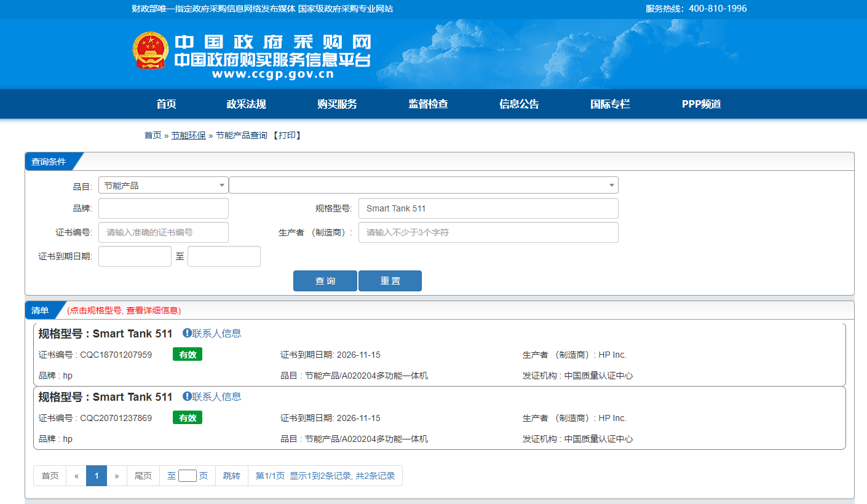Open the 首页 navigation menu item
The height and width of the screenshot is (504, 867).
point(166,104)
